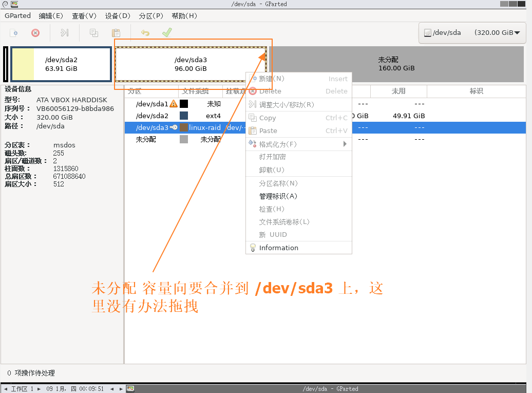Click the 标识 column header
532x393 pixels.
(477, 91)
